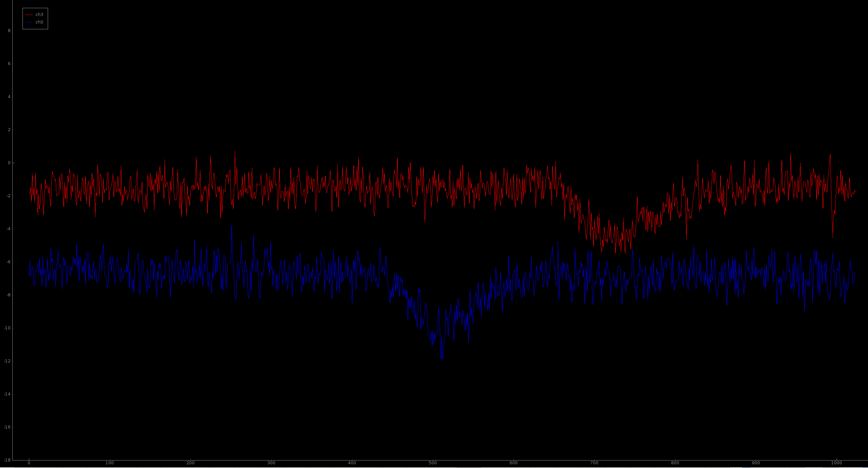Click the lowest dip of the blue ch0 trace
The width and height of the screenshot is (868, 468).
pos(442,359)
